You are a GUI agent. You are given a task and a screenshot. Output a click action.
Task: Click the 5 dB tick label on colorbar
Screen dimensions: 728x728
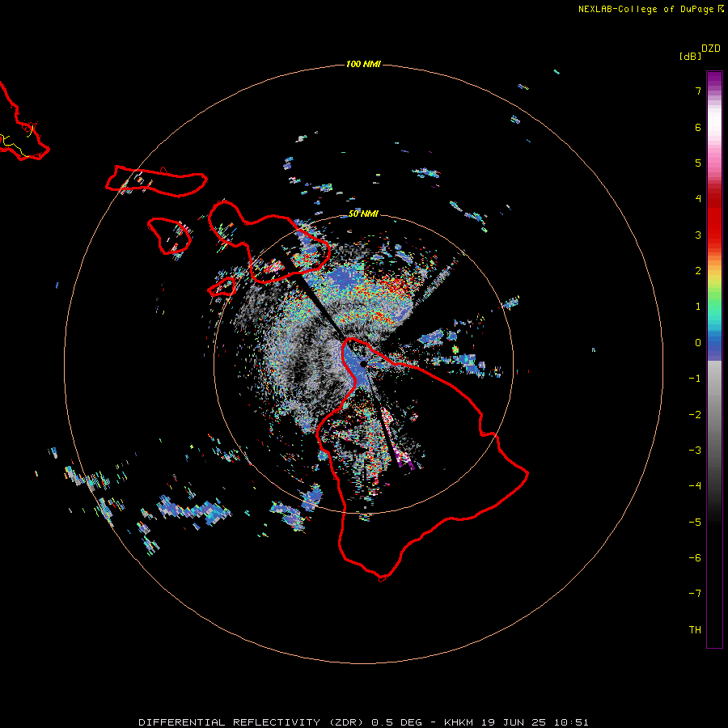click(698, 163)
